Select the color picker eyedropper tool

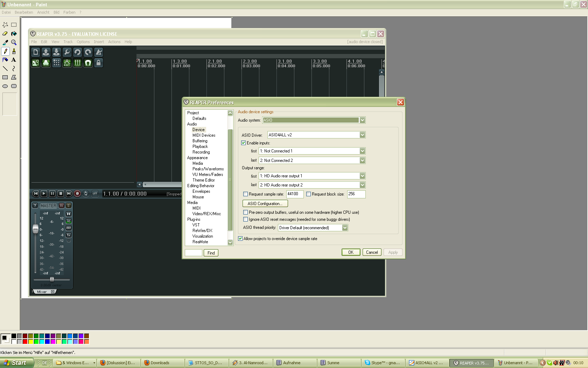pyautogui.click(x=5, y=42)
